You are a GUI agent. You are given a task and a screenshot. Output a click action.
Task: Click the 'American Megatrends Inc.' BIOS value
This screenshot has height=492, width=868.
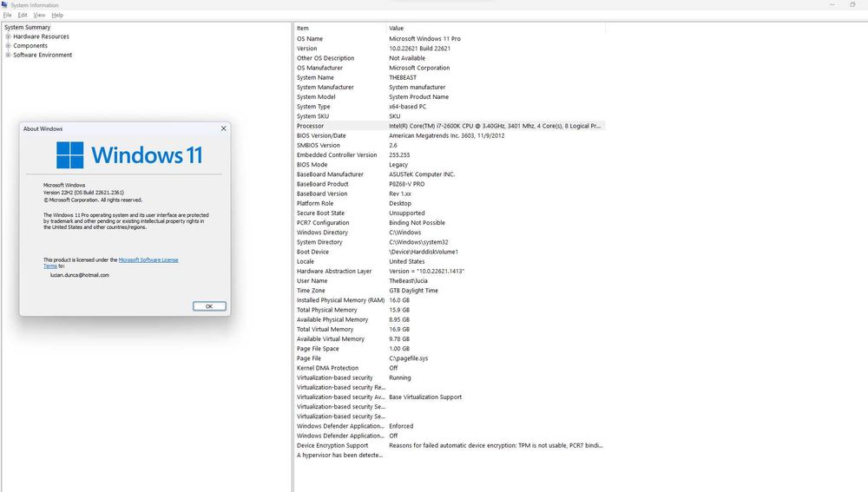447,135
